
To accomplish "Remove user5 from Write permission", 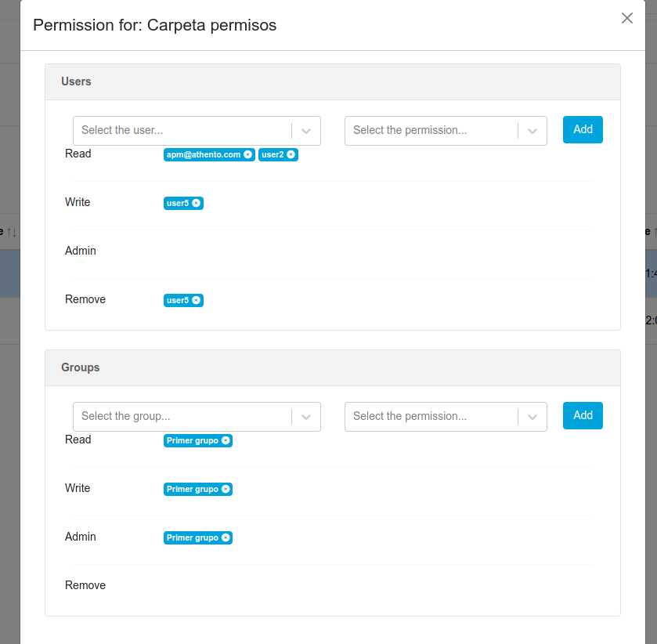I will tap(197, 203).
